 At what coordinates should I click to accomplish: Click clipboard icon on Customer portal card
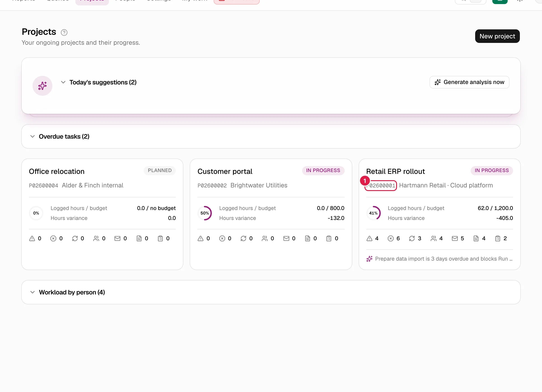(329, 238)
